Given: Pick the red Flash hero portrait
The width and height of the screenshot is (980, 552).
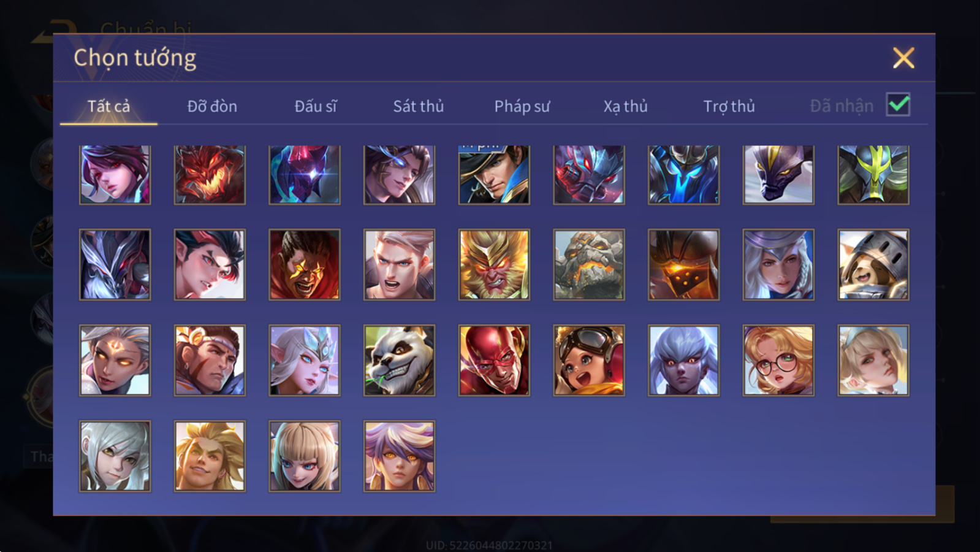Looking at the screenshot, I should [x=494, y=361].
